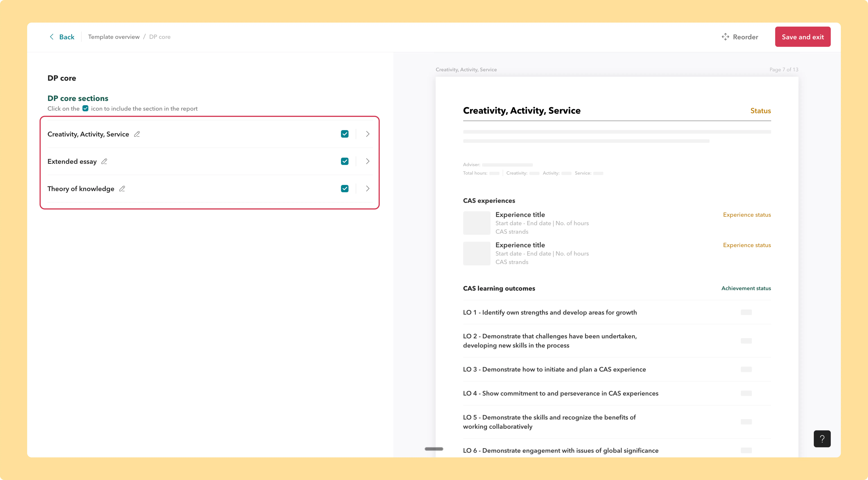The width and height of the screenshot is (868, 480).
Task: Disable the Theory of knowledge section checkbox
Action: click(345, 188)
